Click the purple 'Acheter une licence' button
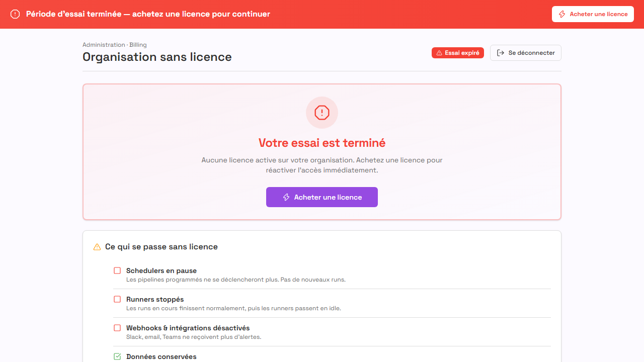The width and height of the screenshot is (644, 362). click(x=322, y=197)
